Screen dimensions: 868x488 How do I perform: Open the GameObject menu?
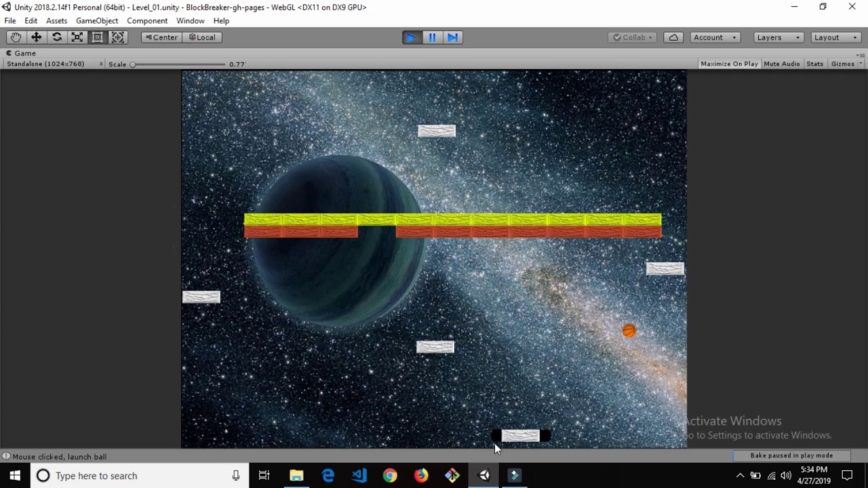pos(97,21)
